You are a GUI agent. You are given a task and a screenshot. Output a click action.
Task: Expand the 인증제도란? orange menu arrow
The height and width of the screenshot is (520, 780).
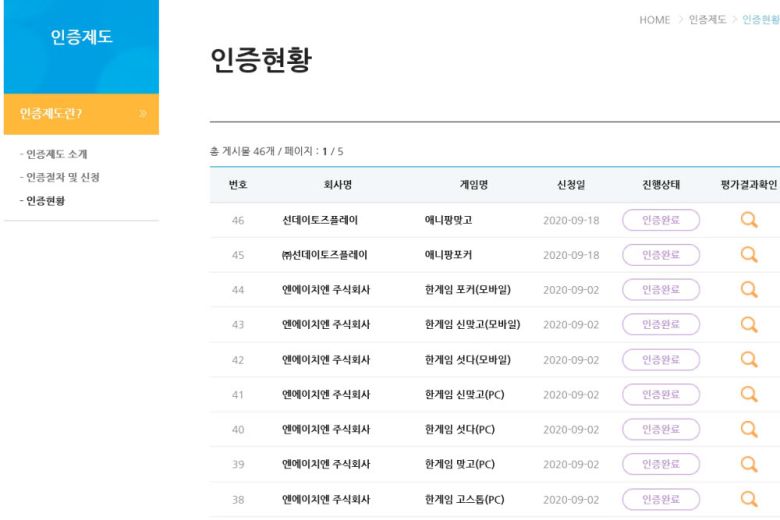point(143,114)
